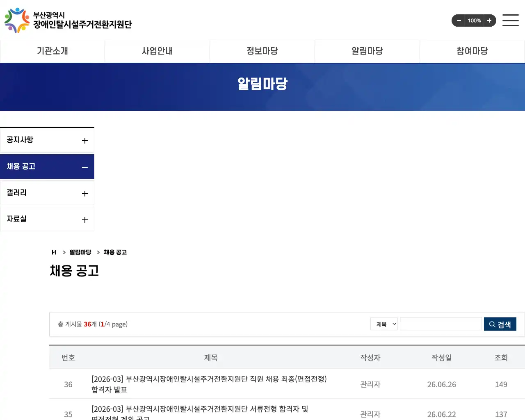
Task: Click the date 26.06.26 in row 36
Action: 442,384
